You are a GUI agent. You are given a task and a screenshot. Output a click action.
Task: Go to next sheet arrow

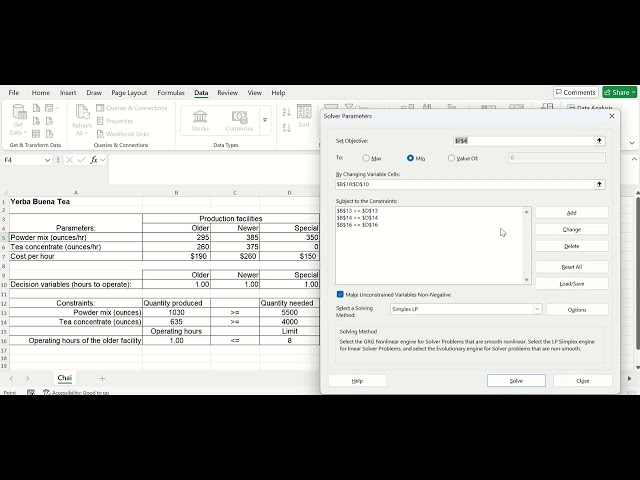coord(27,378)
